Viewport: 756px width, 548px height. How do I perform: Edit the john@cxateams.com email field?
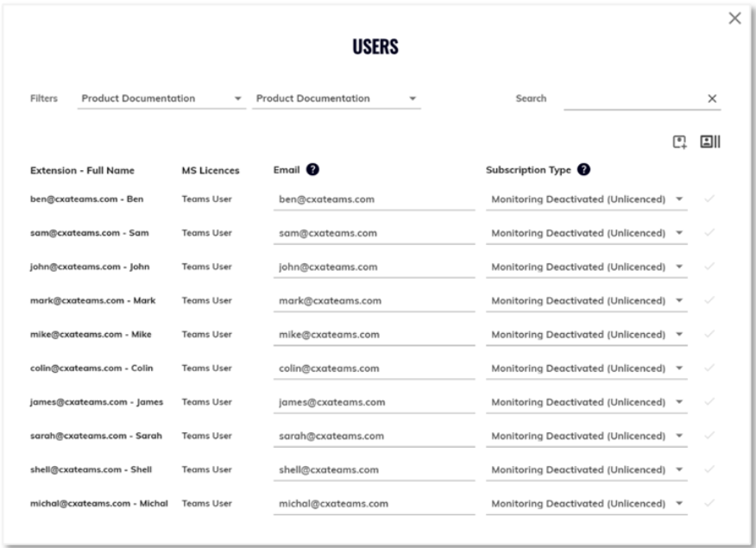(x=374, y=267)
